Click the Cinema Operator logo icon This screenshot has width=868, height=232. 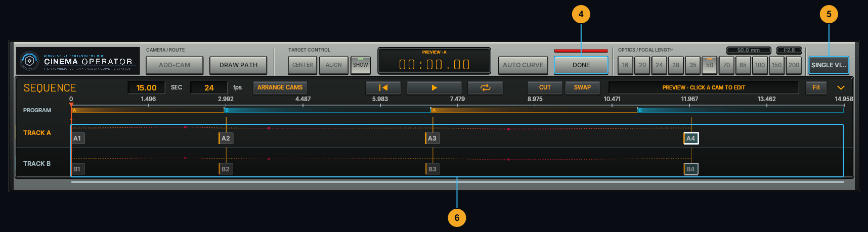click(x=29, y=61)
